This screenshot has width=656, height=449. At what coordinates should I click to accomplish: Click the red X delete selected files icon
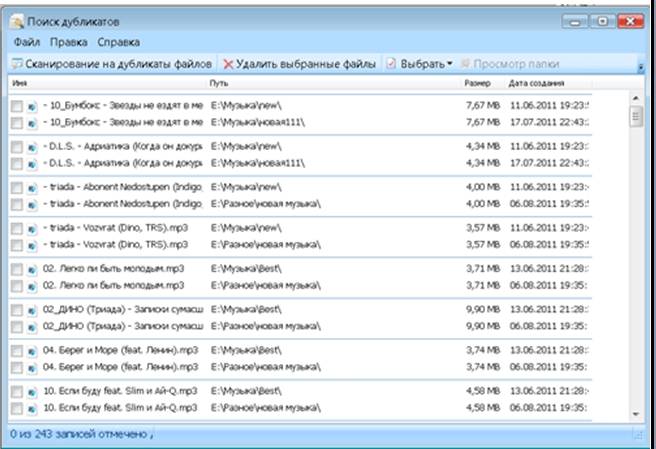coord(228,63)
